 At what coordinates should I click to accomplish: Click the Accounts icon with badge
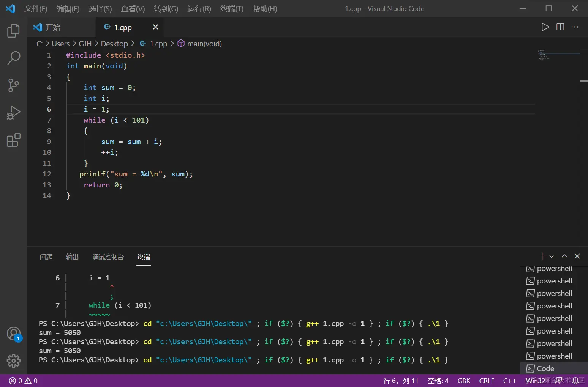pyautogui.click(x=14, y=334)
